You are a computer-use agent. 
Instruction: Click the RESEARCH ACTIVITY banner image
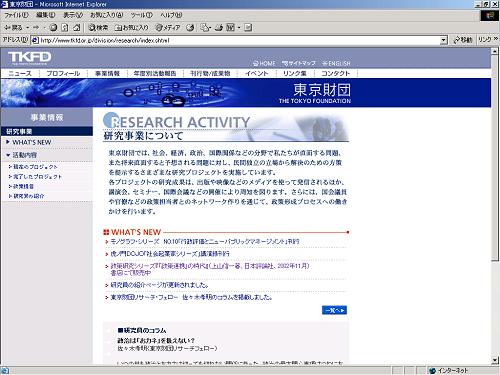226,128
